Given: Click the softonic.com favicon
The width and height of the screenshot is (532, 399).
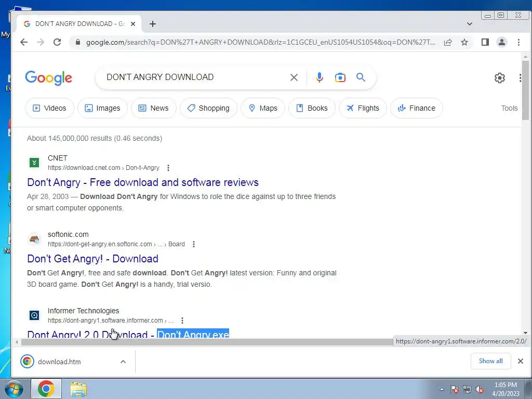Looking at the screenshot, I should [x=34, y=239].
